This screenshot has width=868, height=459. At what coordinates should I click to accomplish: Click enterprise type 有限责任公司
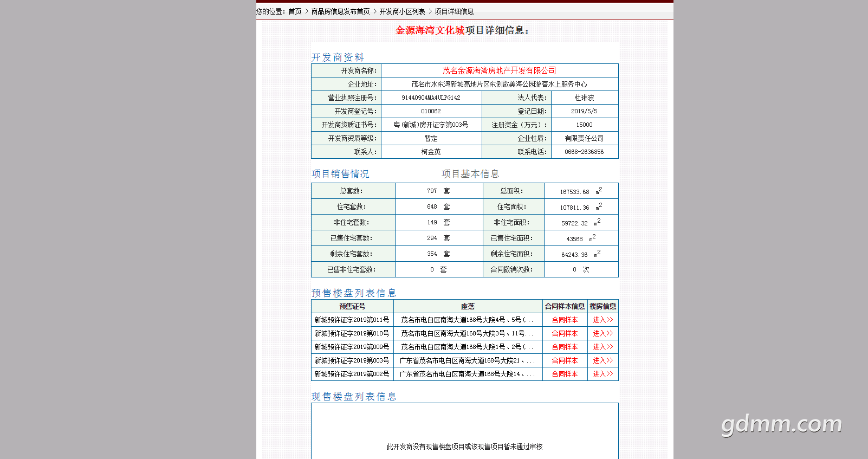point(584,138)
